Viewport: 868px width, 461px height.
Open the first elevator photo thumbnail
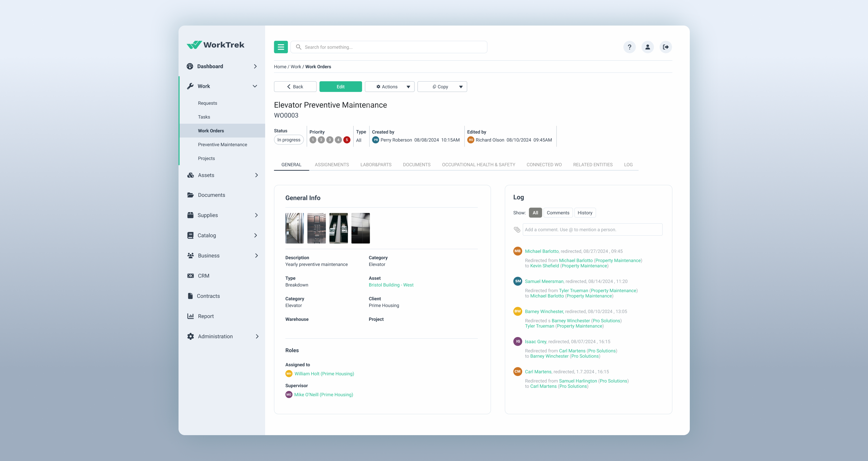coord(294,228)
